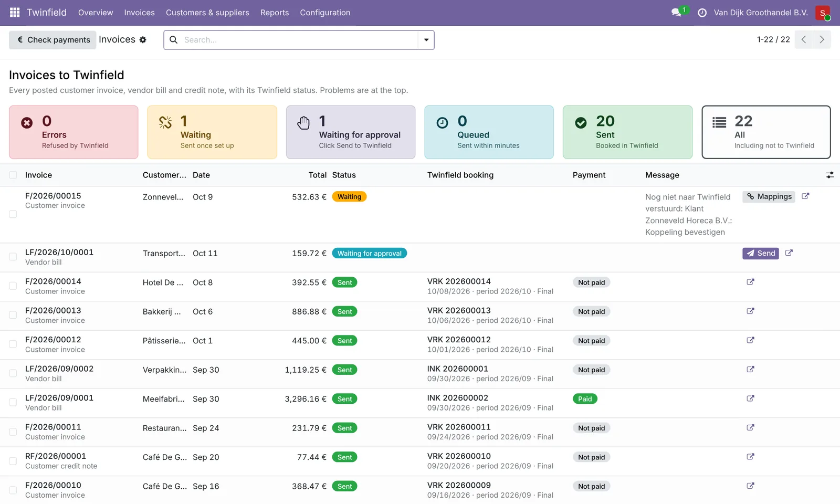Open external link for LF/2026/09/0002

[x=750, y=370]
